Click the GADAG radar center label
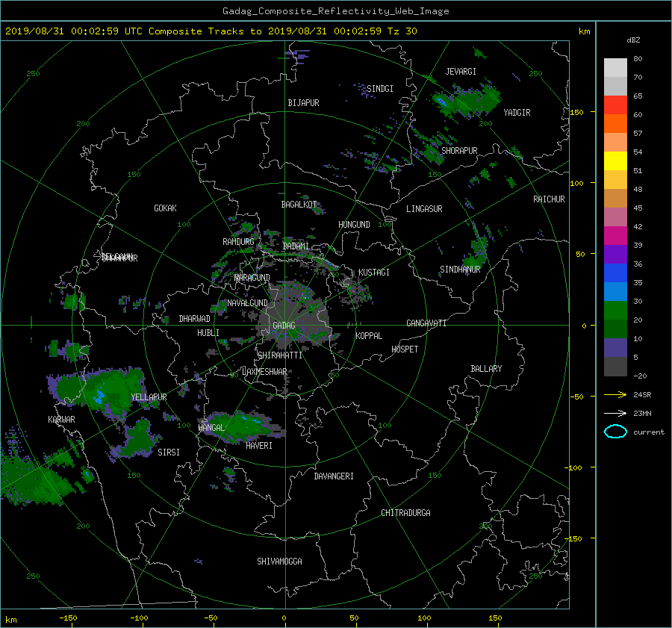The image size is (672, 628). (x=284, y=326)
